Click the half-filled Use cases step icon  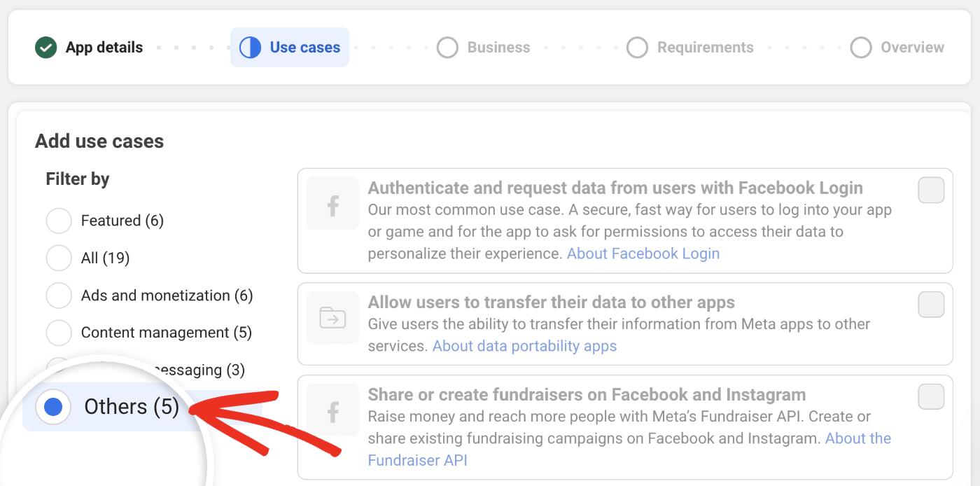coord(250,48)
